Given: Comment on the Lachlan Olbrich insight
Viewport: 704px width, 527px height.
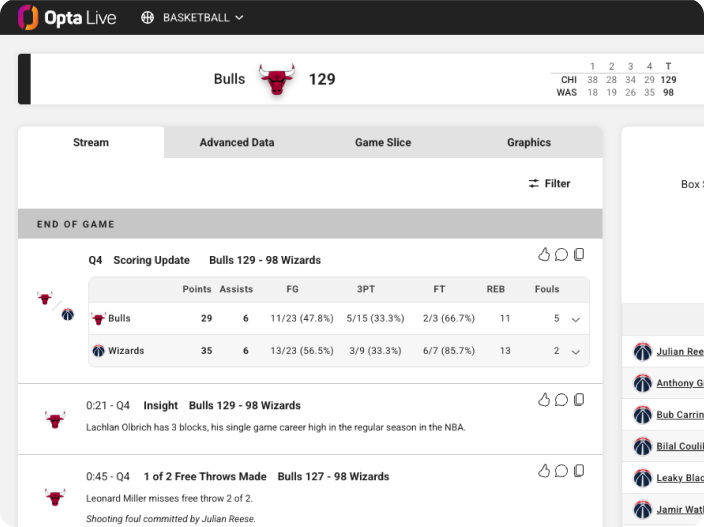Looking at the screenshot, I should pos(561,400).
